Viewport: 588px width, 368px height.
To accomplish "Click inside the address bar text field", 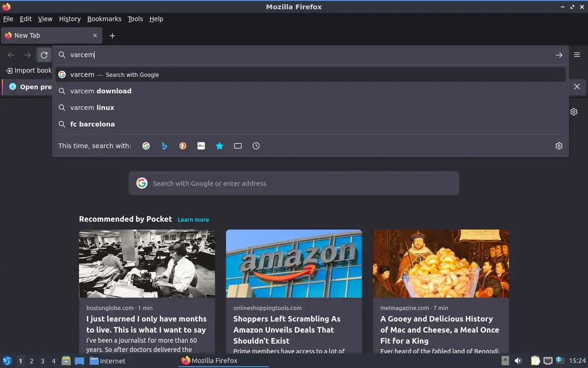I will click(311, 55).
